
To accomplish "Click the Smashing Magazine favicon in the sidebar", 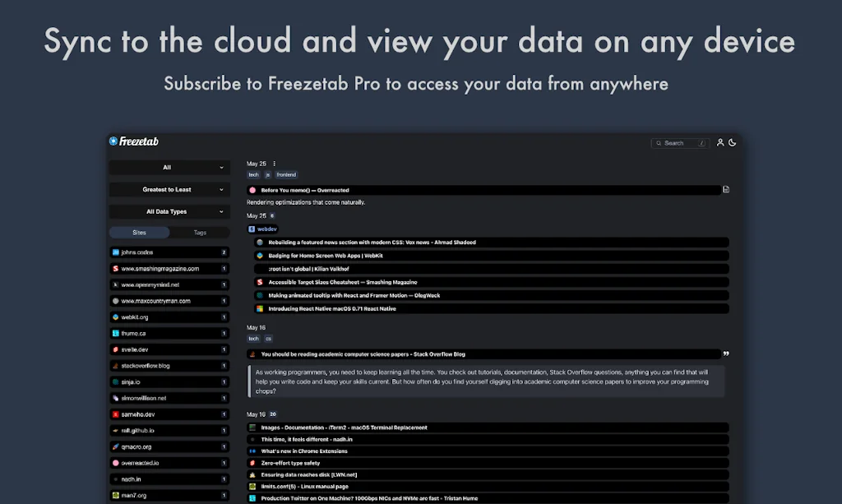I will pos(115,268).
